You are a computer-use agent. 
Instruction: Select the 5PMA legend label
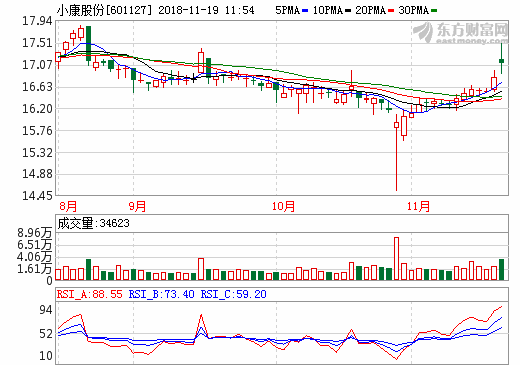(288, 10)
